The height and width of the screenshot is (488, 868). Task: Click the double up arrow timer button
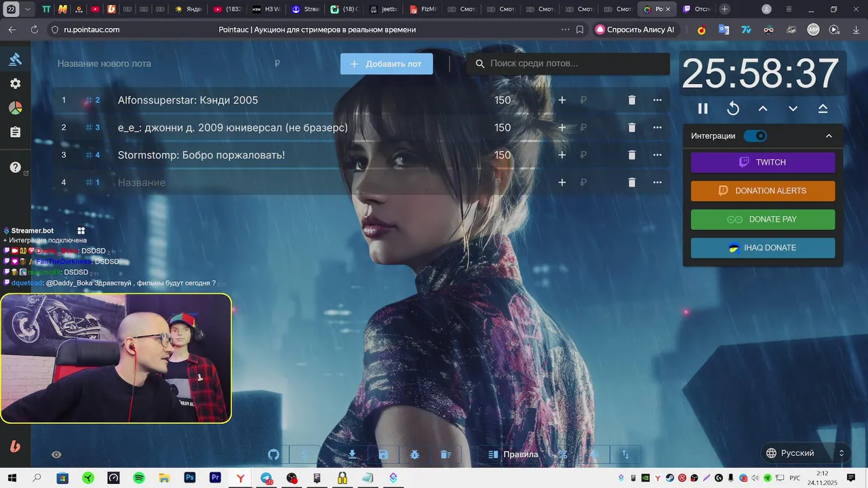coord(823,108)
